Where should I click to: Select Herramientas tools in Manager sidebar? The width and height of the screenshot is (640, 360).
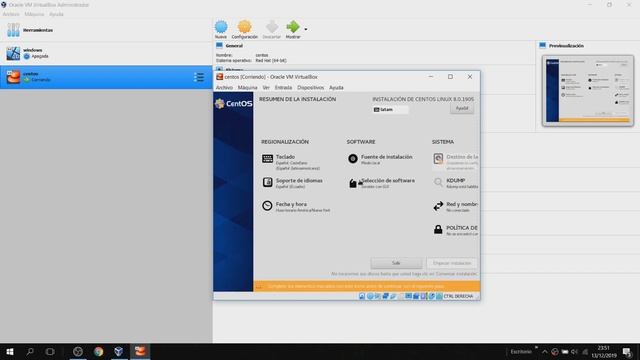[x=106, y=30]
